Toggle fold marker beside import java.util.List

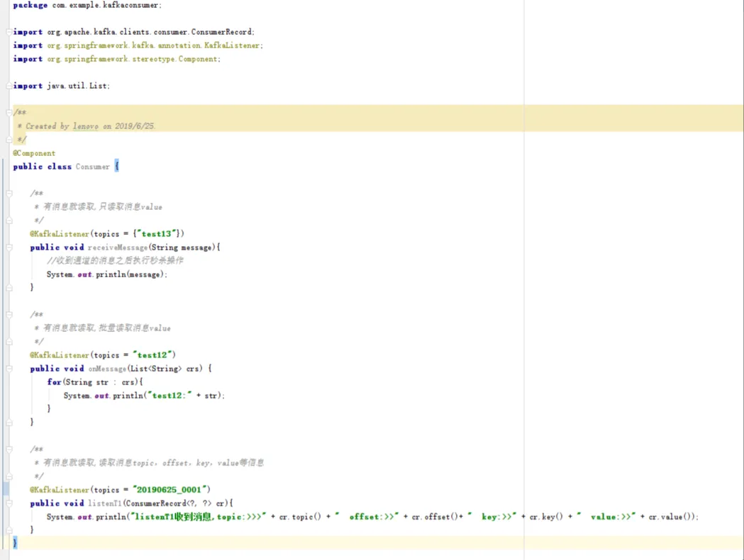9,86
